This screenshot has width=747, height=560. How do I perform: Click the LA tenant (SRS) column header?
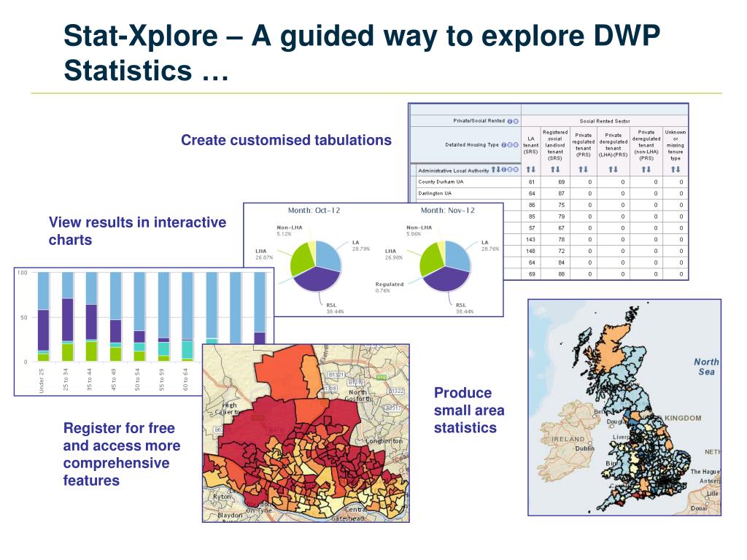pos(531,145)
